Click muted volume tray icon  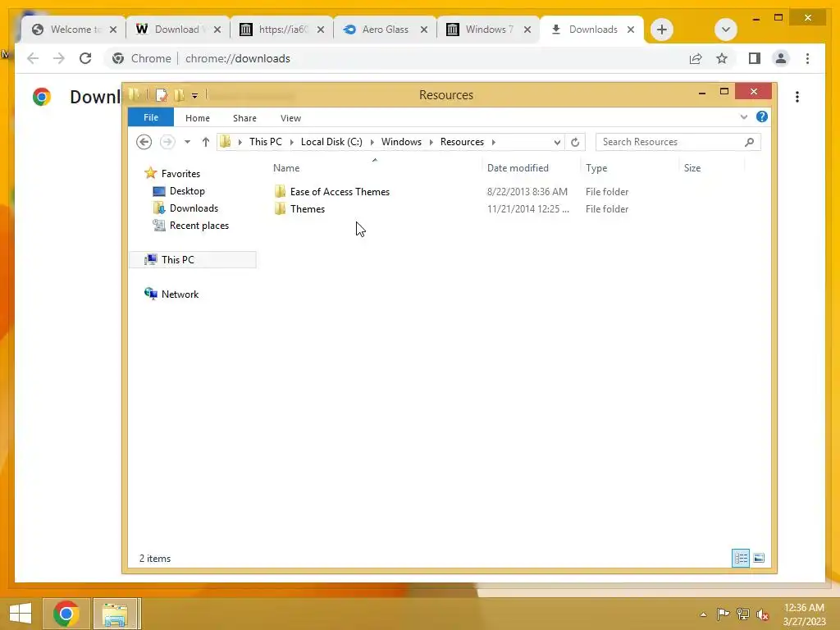pyautogui.click(x=763, y=614)
